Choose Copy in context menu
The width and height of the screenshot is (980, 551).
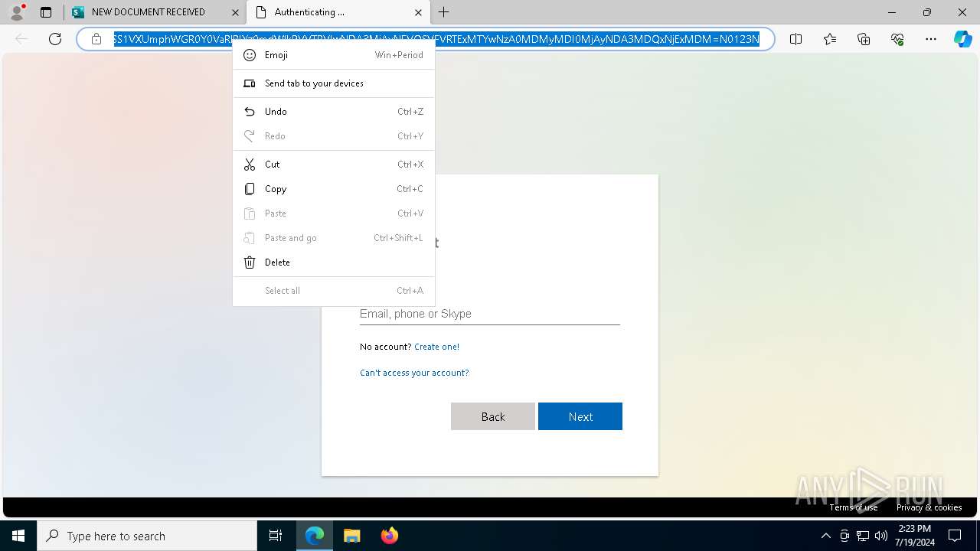click(334, 189)
